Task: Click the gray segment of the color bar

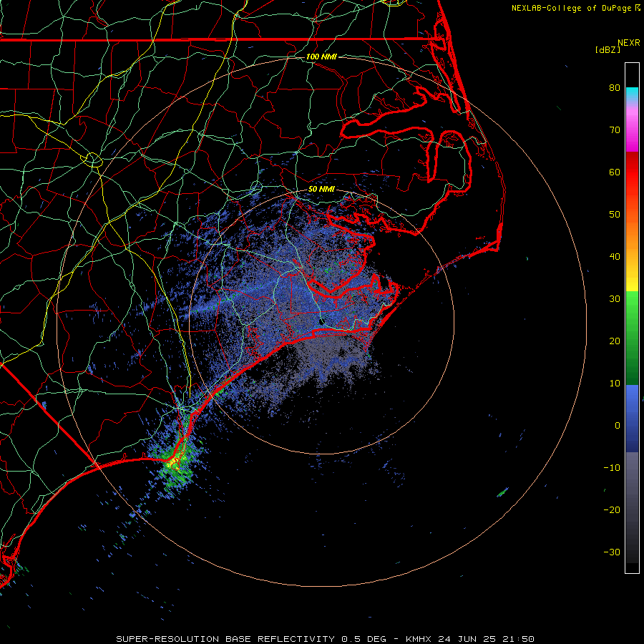Action: 632,507
